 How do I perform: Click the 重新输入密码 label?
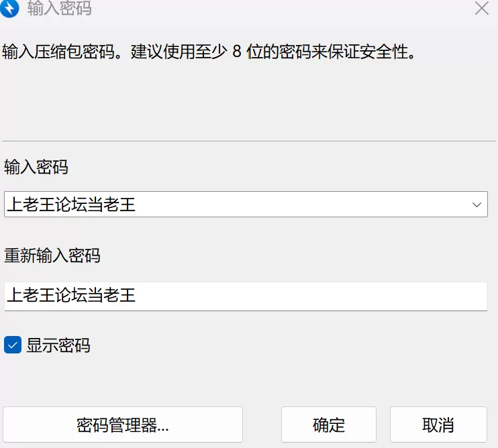pyautogui.click(x=52, y=256)
